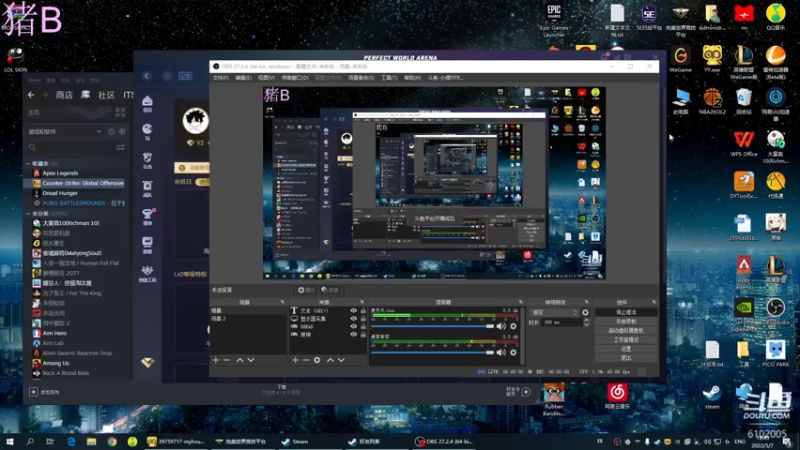Image resolution: width=800 pixels, height=450 pixels.
Task: Add a new source in OBS Sources panel
Action: (x=295, y=360)
